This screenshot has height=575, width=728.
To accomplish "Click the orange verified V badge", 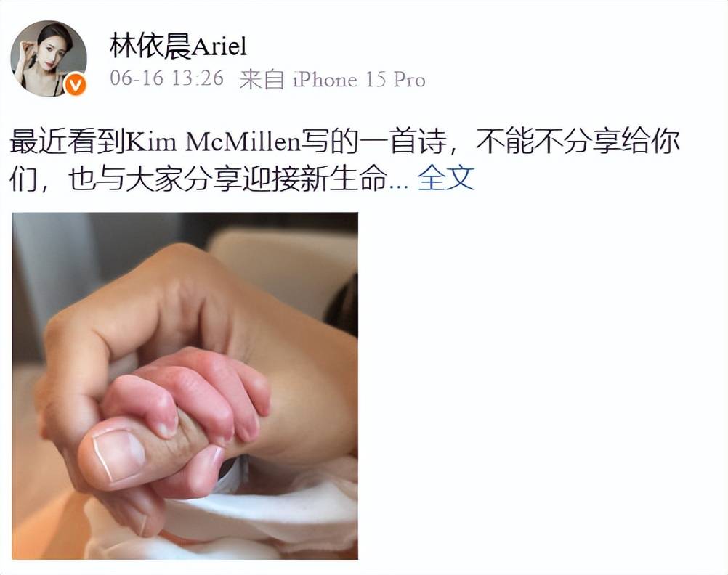I will 76,84.
